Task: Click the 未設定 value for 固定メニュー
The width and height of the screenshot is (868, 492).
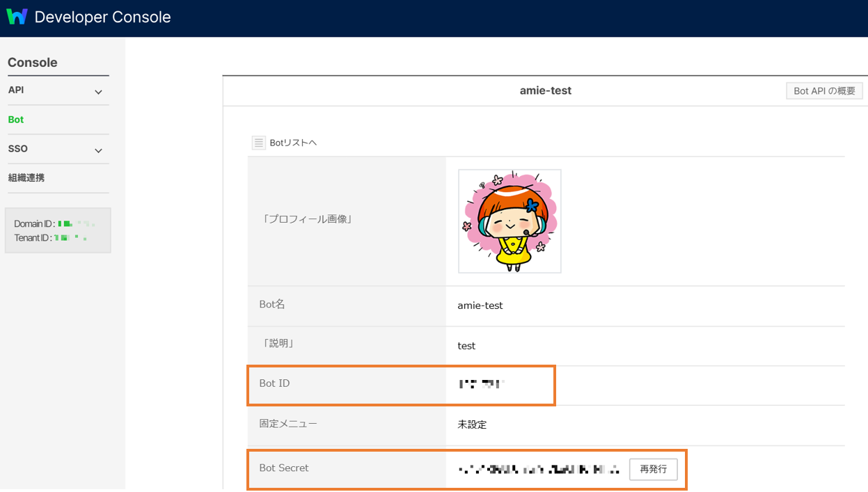Action: point(472,424)
